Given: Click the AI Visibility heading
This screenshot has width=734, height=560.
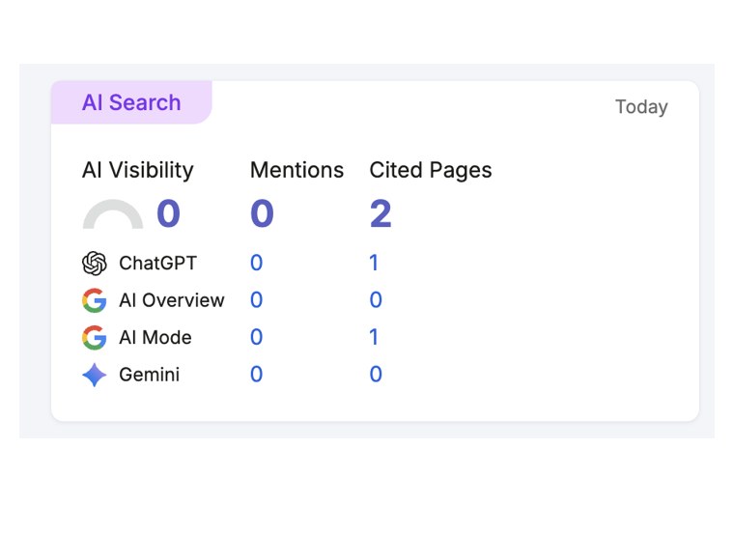Looking at the screenshot, I should (x=137, y=170).
